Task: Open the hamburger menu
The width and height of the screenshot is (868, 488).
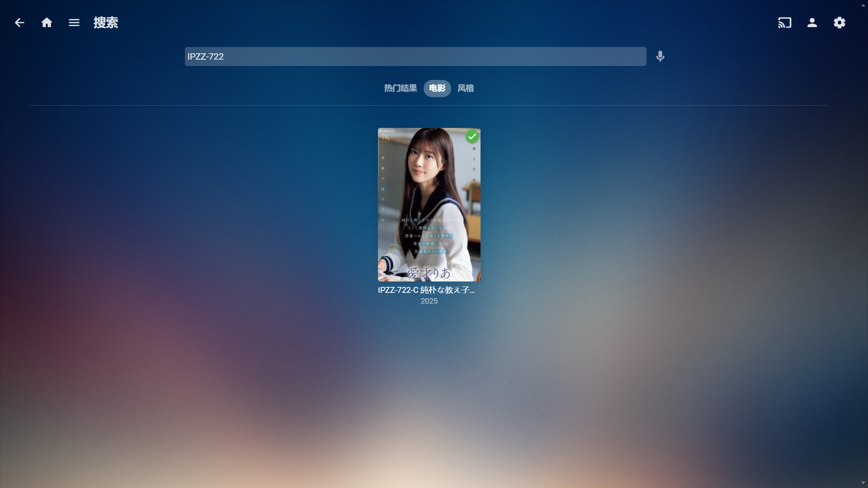Action: (74, 23)
